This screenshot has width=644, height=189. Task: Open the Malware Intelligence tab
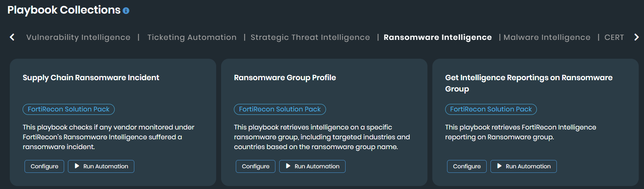[547, 37]
